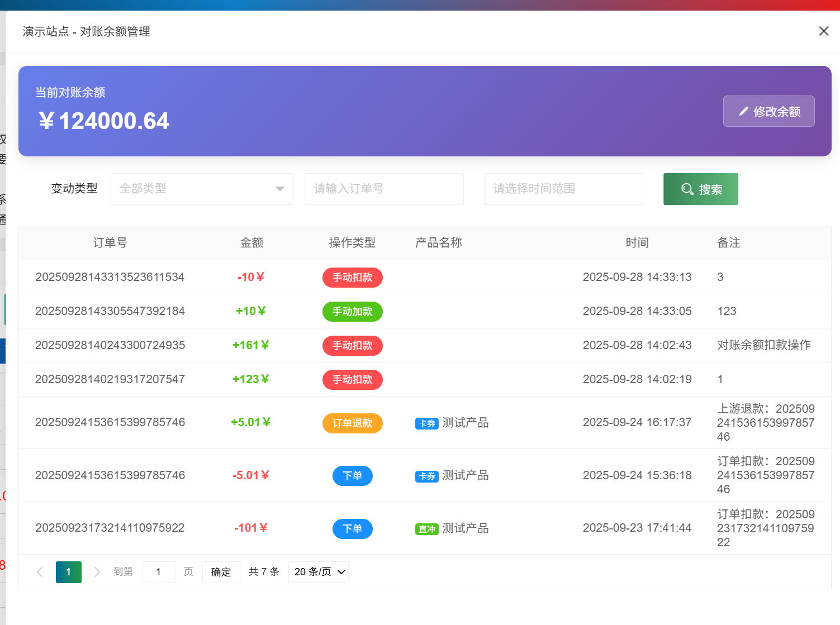The image size is (840, 625).
Task: Expand the 20 条/页 page size selector
Action: click(x=319, y=572)
